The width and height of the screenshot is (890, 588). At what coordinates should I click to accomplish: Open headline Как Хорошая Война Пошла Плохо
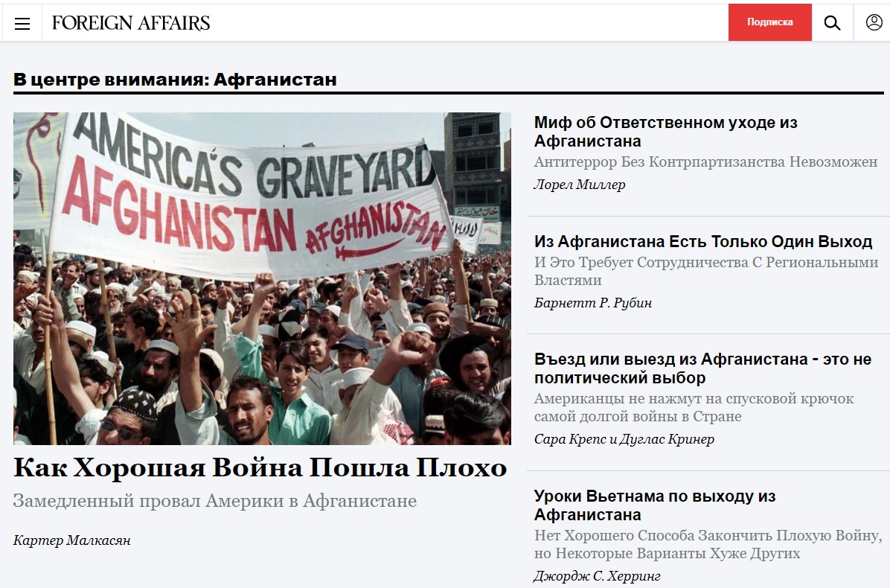[x=260, y=467]
